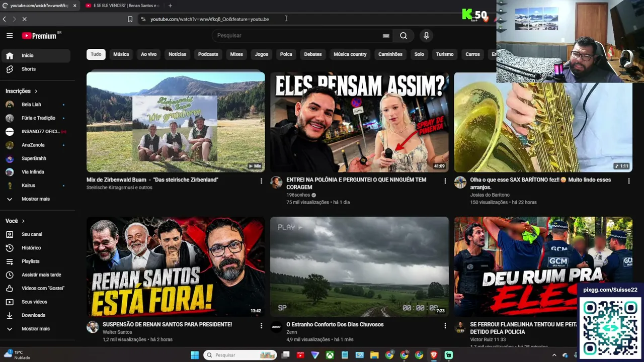Play the "ELES PENSAM ASSIM?" thumbnail
Screen dimensions: 644x362
tap(359, 122)
